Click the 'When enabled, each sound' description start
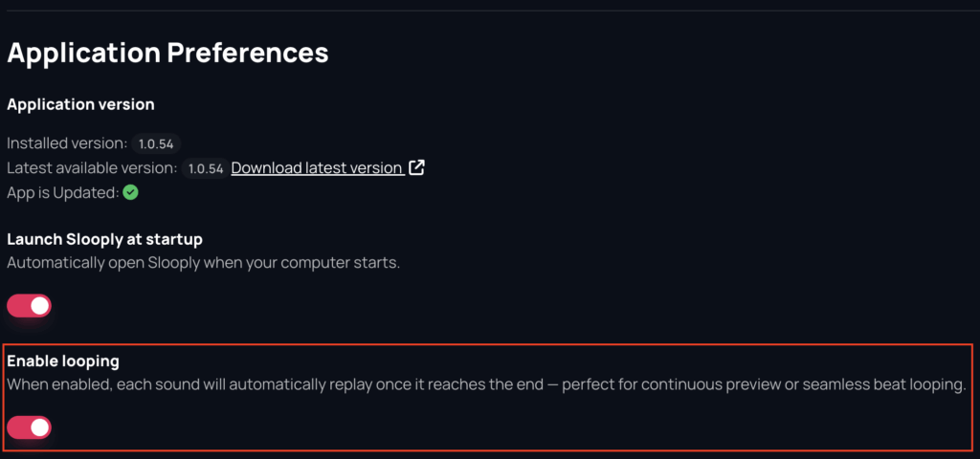Screen dimensions: 980x459 tap(96, 384)
